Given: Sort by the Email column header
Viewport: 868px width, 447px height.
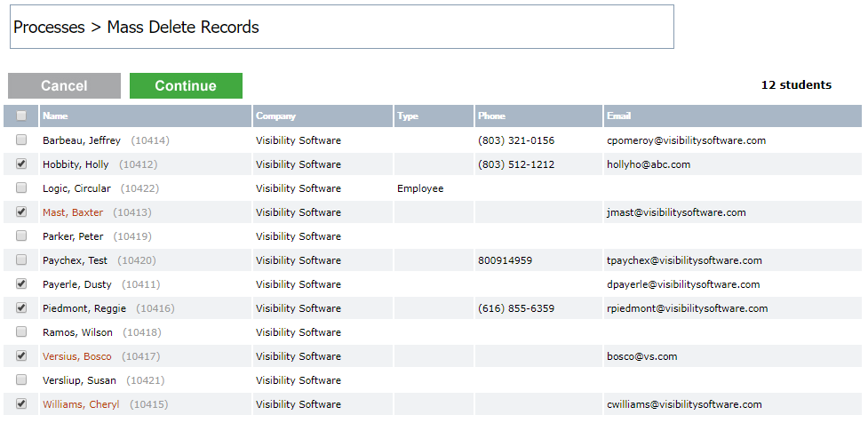Looking at the screenshot, I should click(x=618, y=116).
